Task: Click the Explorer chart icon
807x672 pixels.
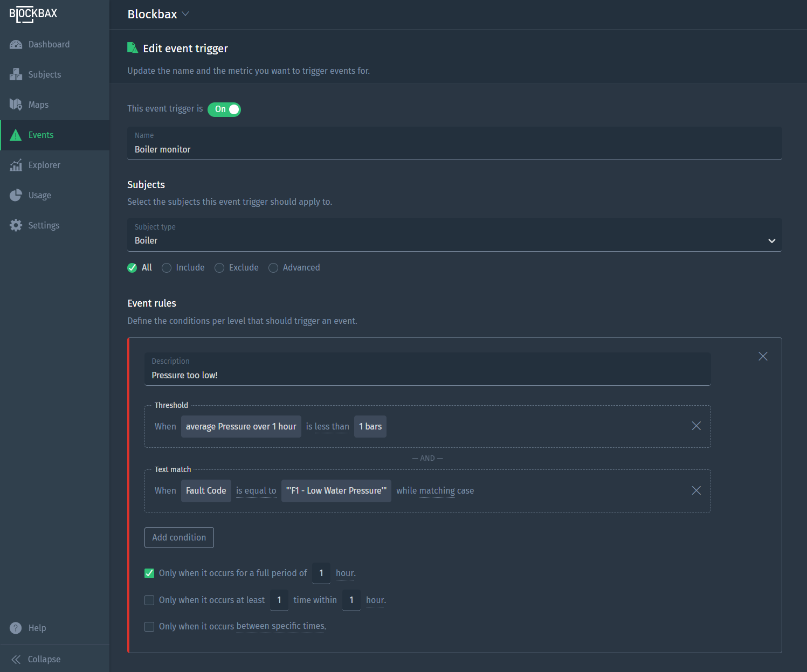Action: [x=16, y=165]
